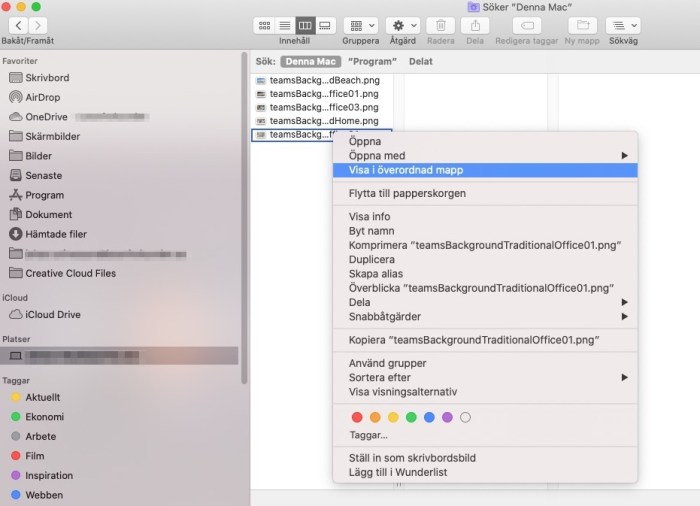Open Hämtade filer in sidebar
The height and width of the screenshot is (506, 700).
(55, 234)
